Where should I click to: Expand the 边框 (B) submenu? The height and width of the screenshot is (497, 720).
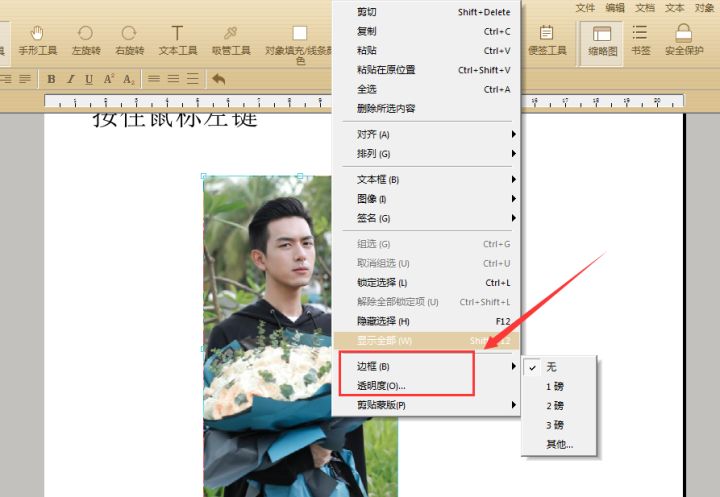(427, 366)
